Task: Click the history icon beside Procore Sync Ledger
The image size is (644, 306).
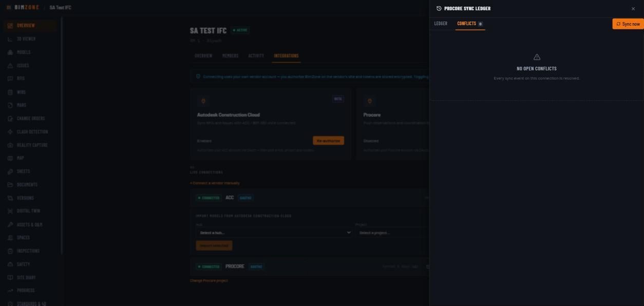Action: tap(439, 9)
